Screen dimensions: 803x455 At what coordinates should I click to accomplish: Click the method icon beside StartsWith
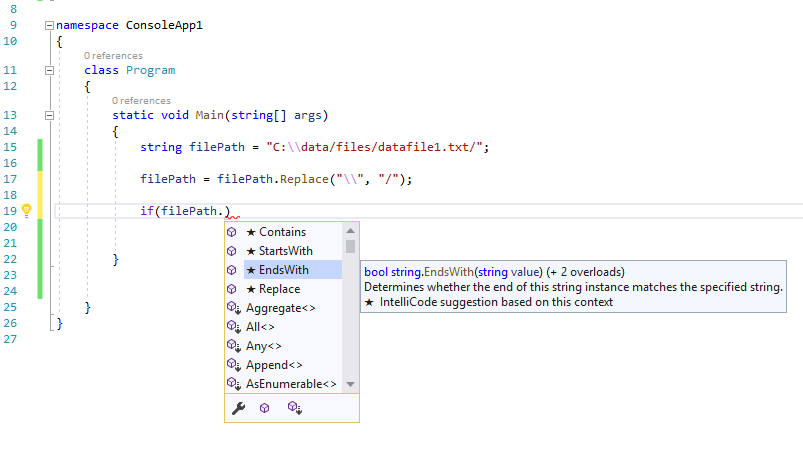(232, 251)
